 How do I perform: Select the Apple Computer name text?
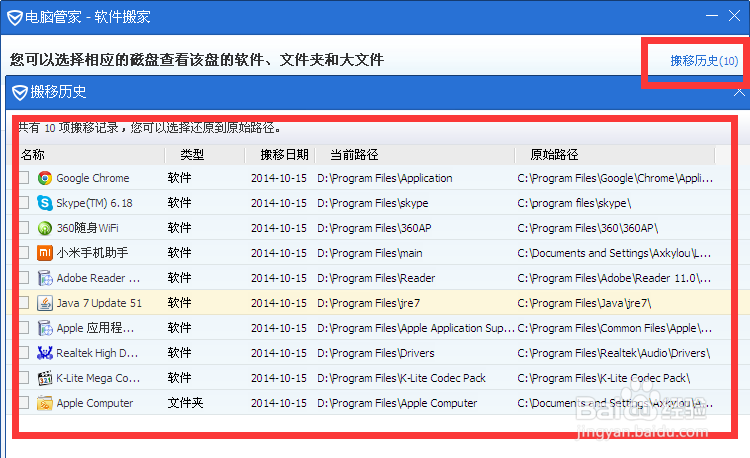point(95,403)
